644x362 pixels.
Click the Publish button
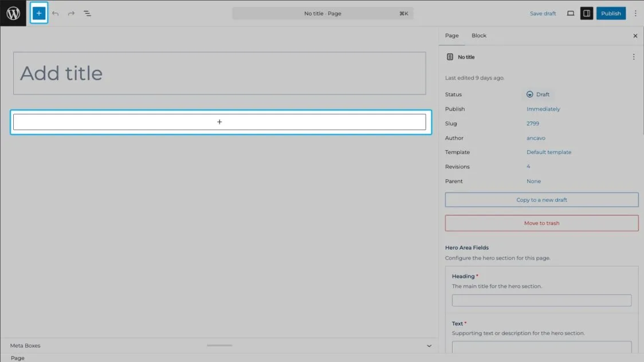[611, 13]
